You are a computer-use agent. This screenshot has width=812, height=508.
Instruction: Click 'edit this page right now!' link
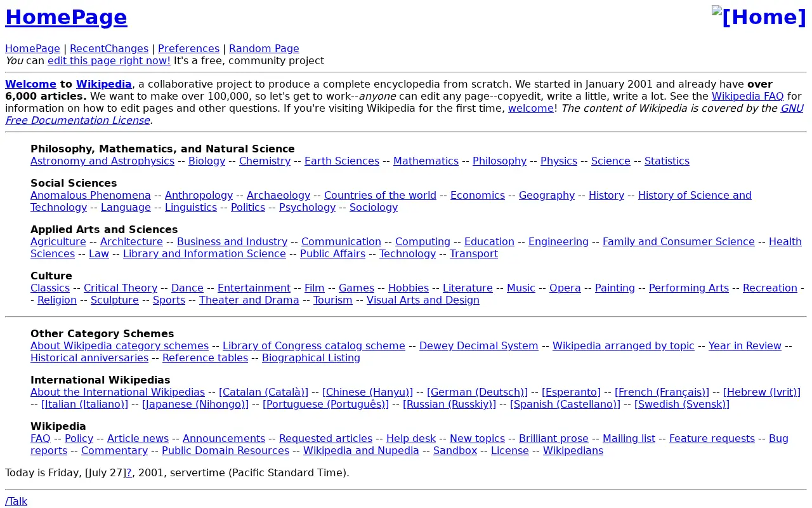[109, 61]
